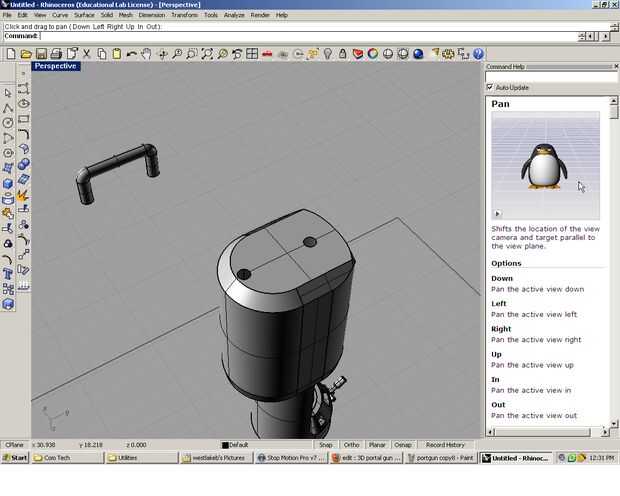This screenshot has width=620, height=496.
Task: Open the Transform menu
Action: [x=184, y=15]
